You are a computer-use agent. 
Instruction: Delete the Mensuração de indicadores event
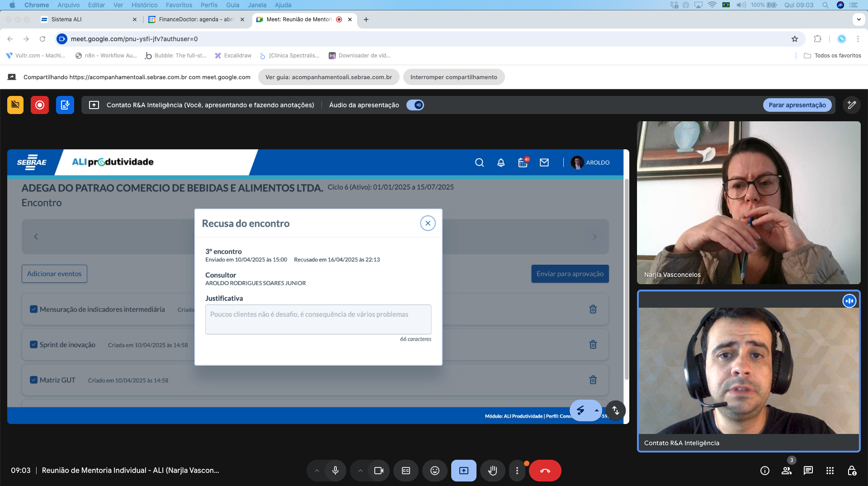click(593, 309)
